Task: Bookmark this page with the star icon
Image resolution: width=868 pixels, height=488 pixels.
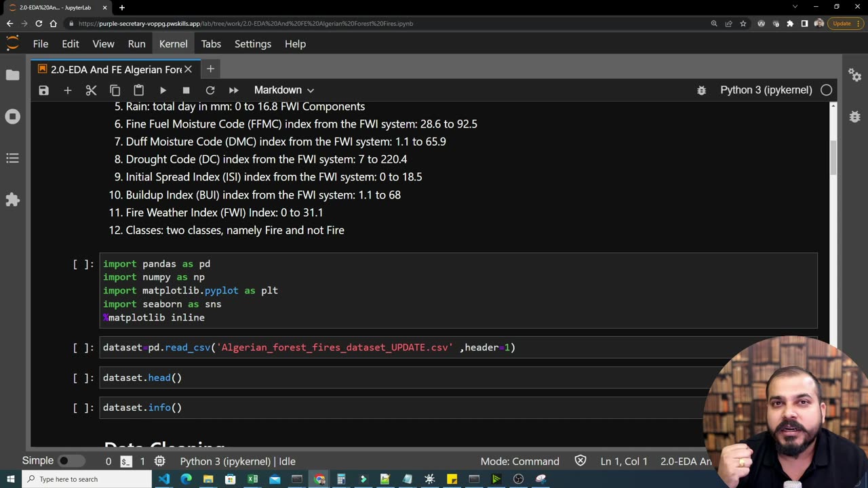Action: coord(743,24)
